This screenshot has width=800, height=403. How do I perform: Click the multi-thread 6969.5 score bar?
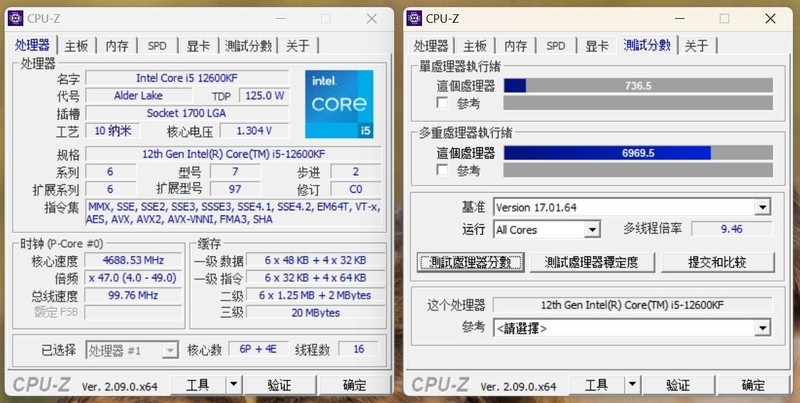click(x=638, y=153)
